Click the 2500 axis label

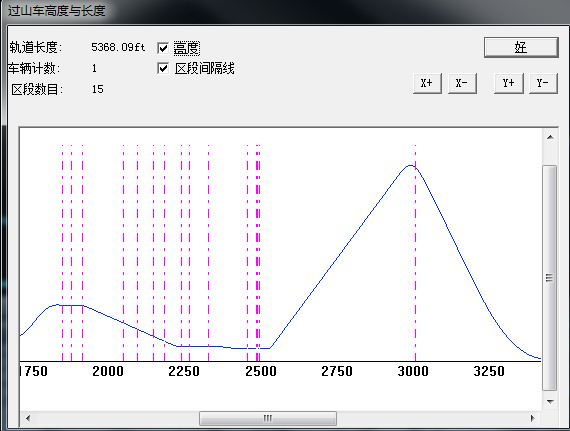(261, 371)
